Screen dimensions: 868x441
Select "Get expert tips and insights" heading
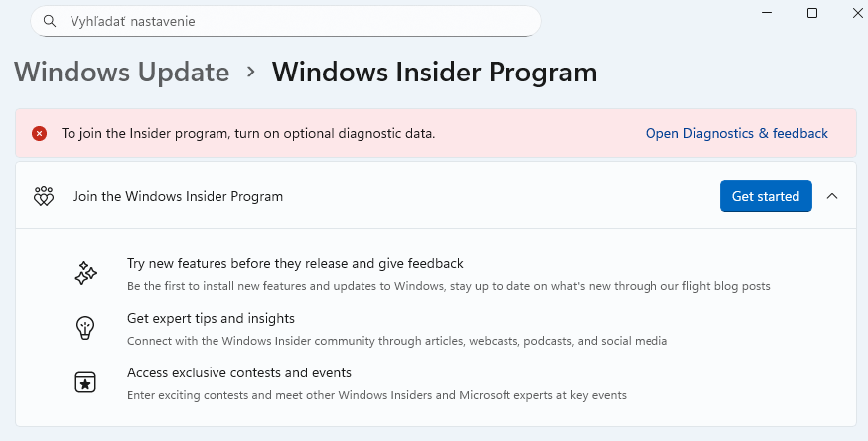pos(211,318)
